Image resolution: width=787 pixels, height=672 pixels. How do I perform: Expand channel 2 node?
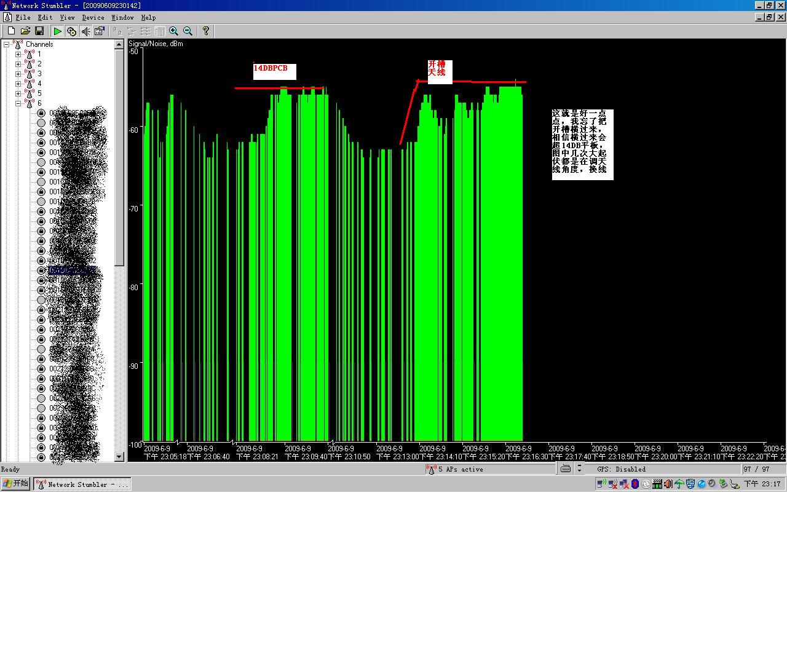(x=18, y=64)
